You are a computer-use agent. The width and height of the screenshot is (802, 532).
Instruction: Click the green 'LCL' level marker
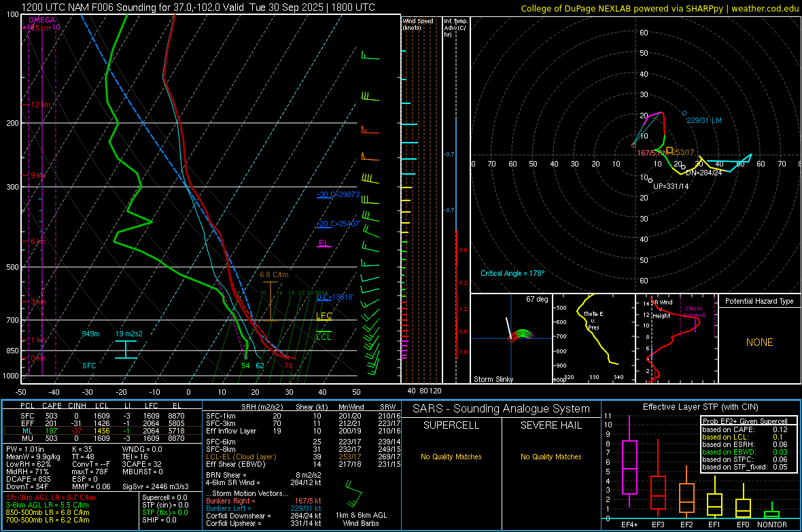[x=324, y=336]
